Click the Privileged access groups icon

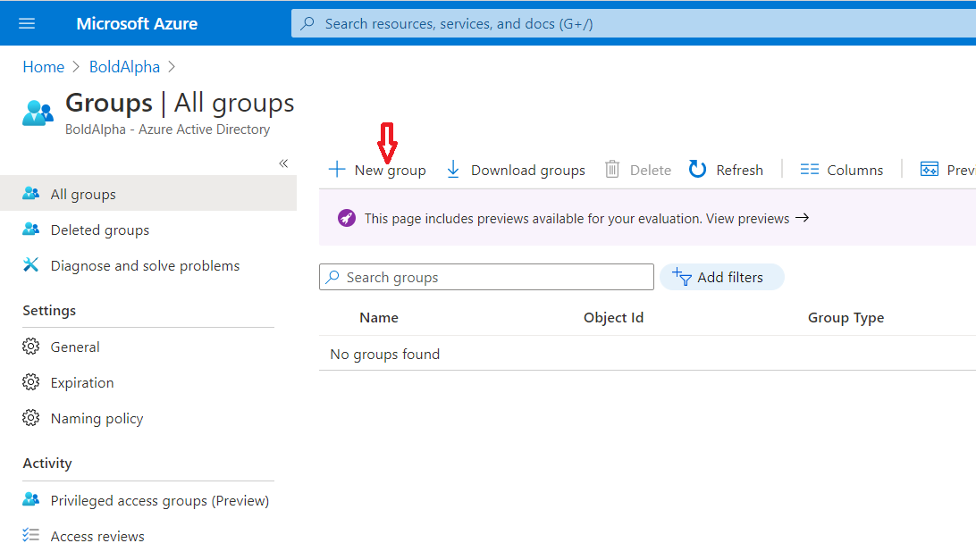coord(30,499)
